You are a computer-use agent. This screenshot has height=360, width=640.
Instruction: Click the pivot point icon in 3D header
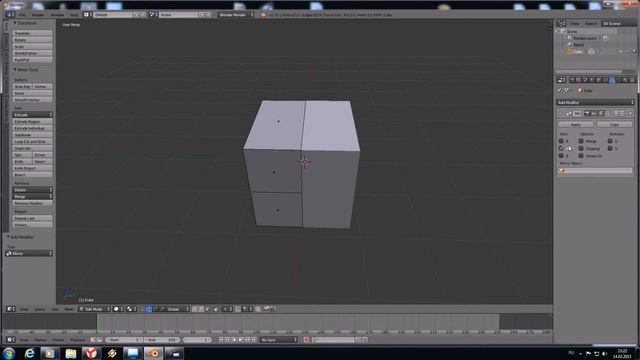pyautogui.click(x=130, y=309)
